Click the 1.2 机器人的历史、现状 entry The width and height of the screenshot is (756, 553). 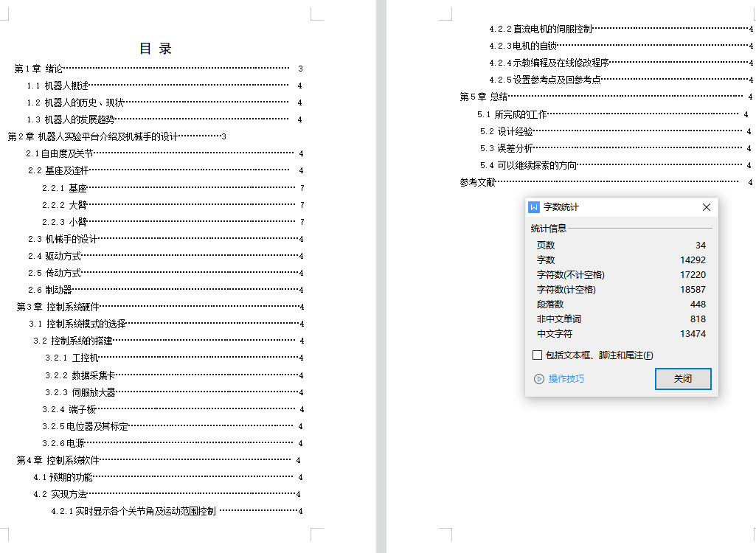tap(164, 102)
